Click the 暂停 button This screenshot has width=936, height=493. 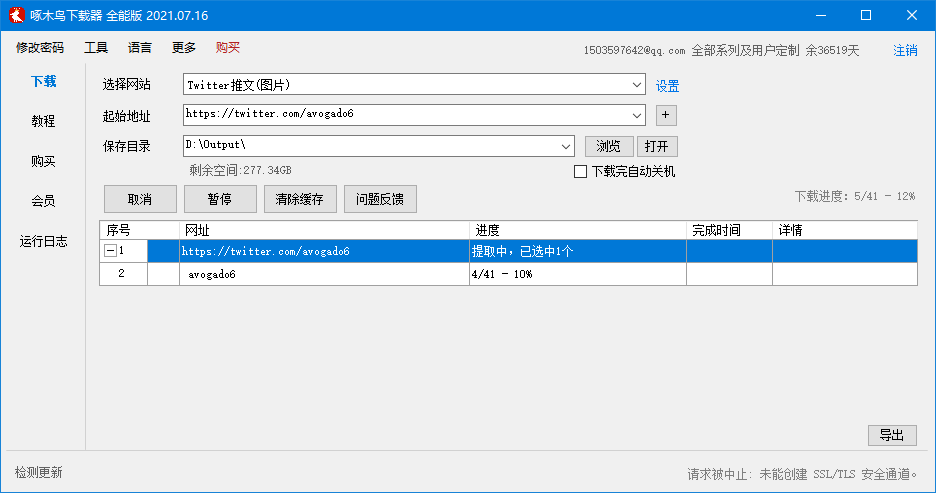(220, 199)
